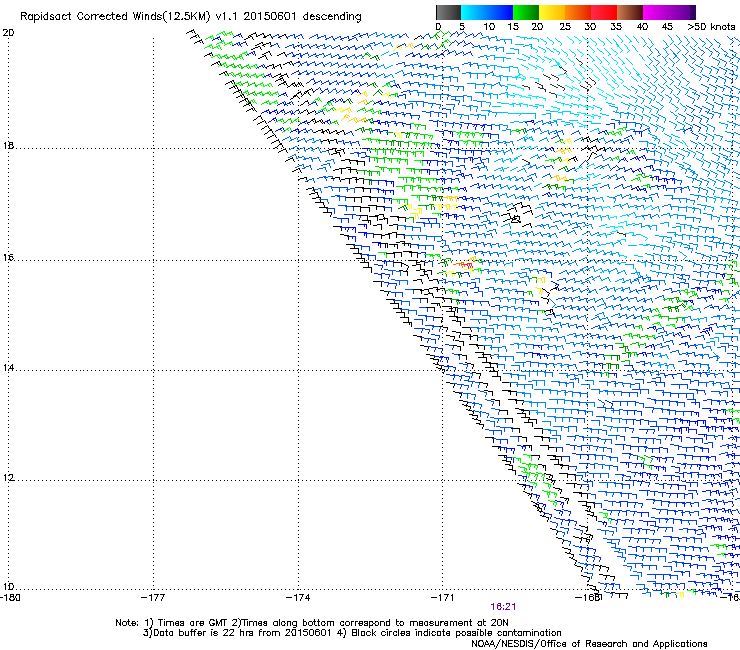The width and height of the screenshot is (740, 650).
Task: Click the red 30-35 knots legend swatch
Action: 604,12
